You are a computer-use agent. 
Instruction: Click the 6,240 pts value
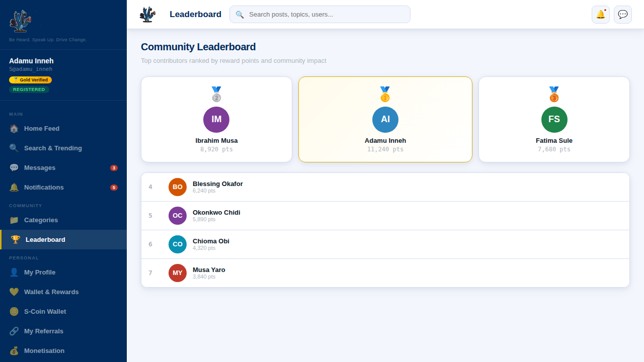click(x=204, y=191)
